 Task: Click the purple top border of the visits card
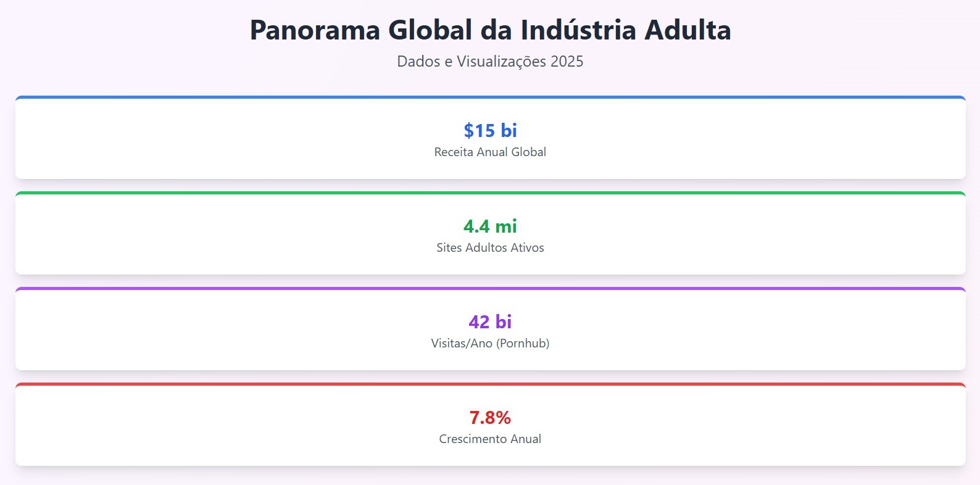[x=490, y=289]
